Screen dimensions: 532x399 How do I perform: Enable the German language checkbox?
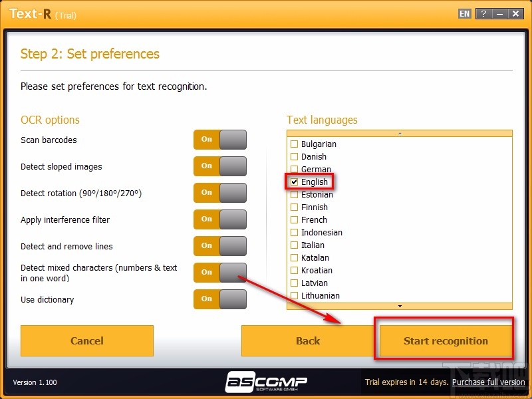coord(295,170)
